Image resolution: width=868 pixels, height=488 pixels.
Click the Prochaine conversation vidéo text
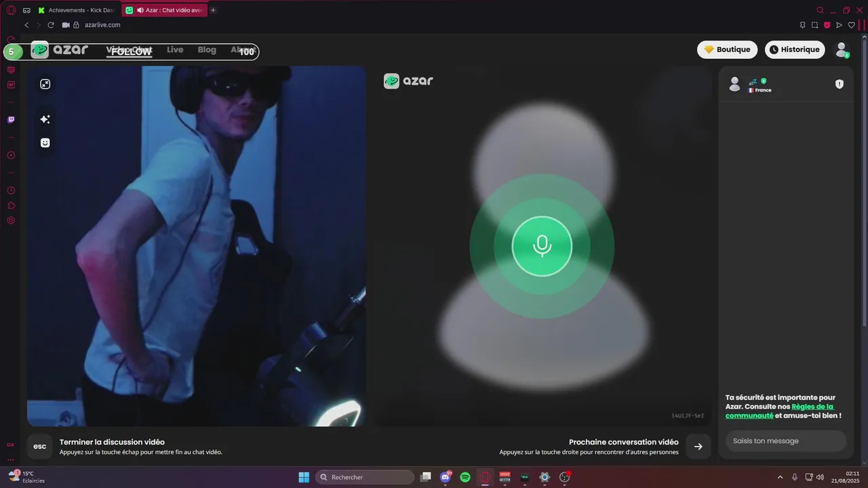click(623, 442)
